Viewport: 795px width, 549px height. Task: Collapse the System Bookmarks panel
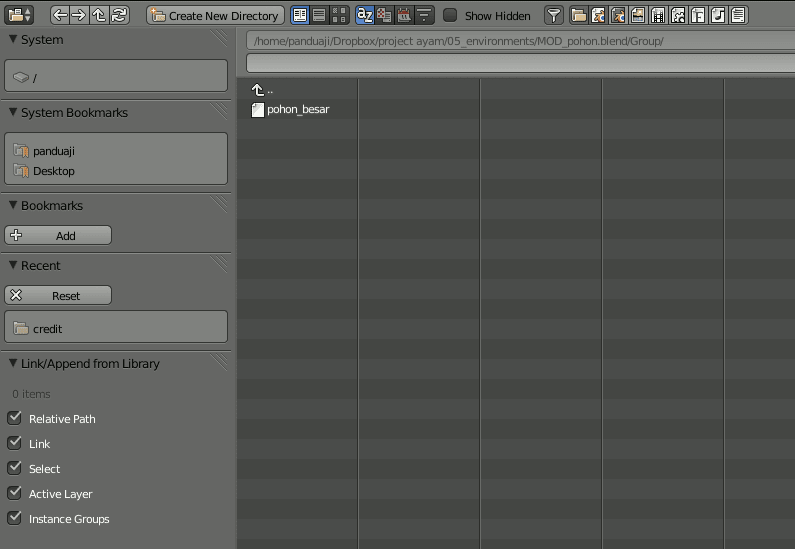coord(14,112)
